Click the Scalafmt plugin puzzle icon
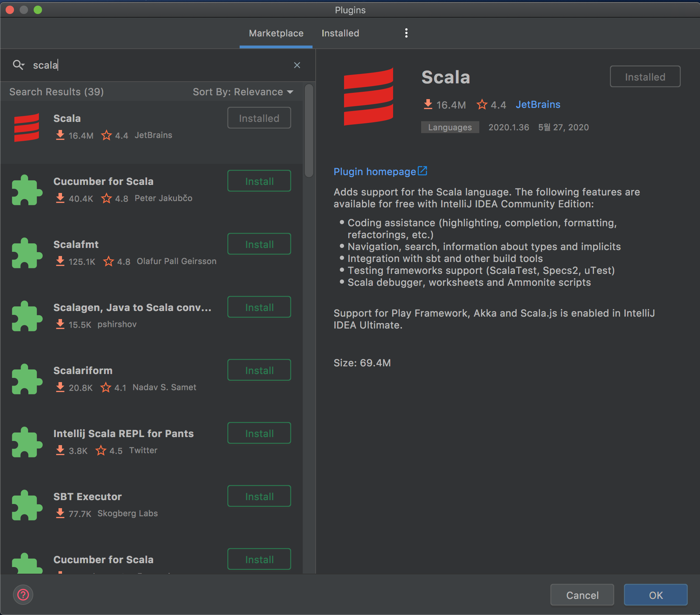Screen dimensions: 700x615 pyautogui.click(x=27, y=253)
